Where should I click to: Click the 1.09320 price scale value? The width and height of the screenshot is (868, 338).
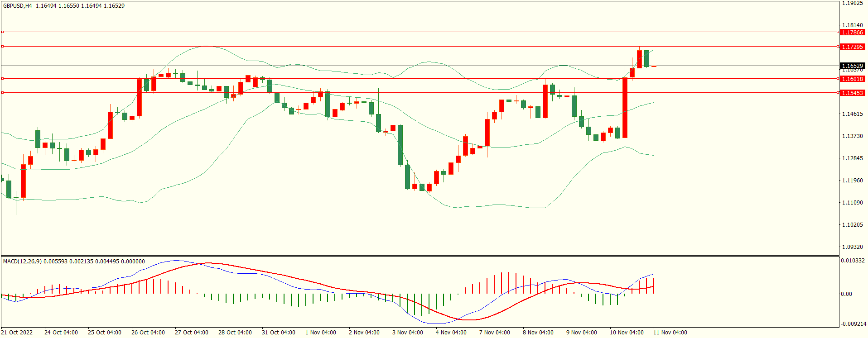[x=852, y=247]
